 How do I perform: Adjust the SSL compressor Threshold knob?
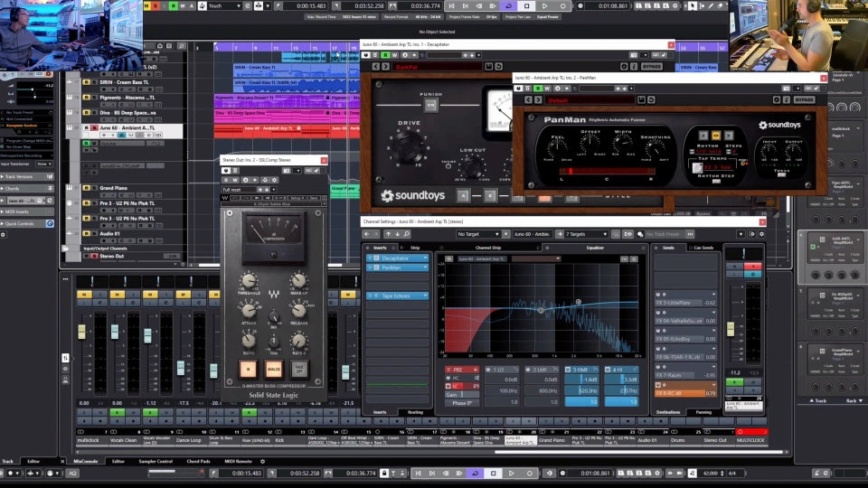pyautogui.click(x=249, y=281)
